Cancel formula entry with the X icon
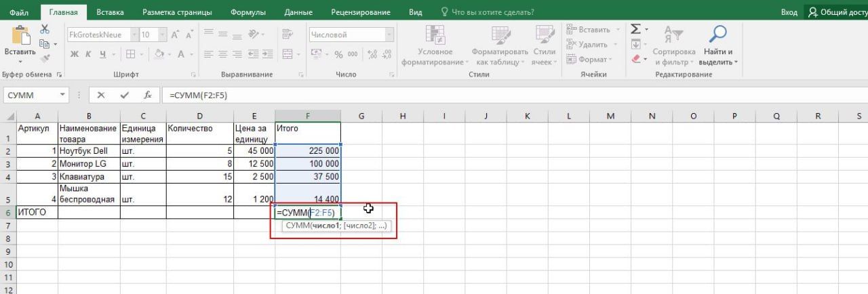Image resolution: width=868 pixels, height=294 pixels. [101, 96]
